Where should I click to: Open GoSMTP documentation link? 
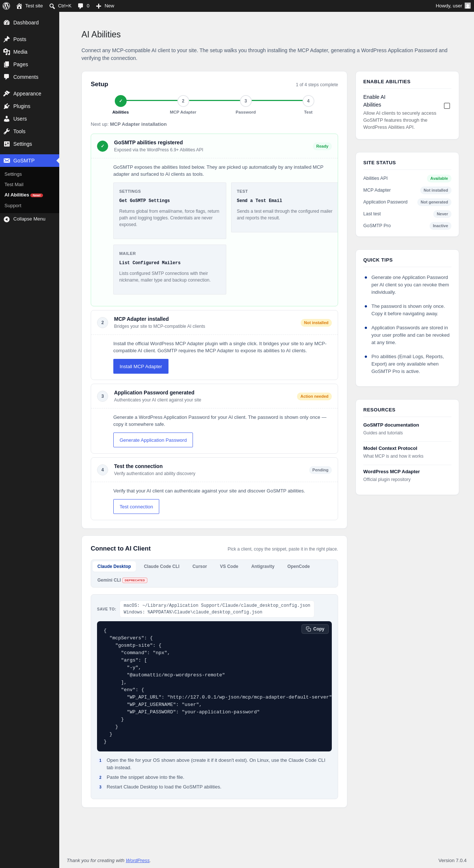391,425
